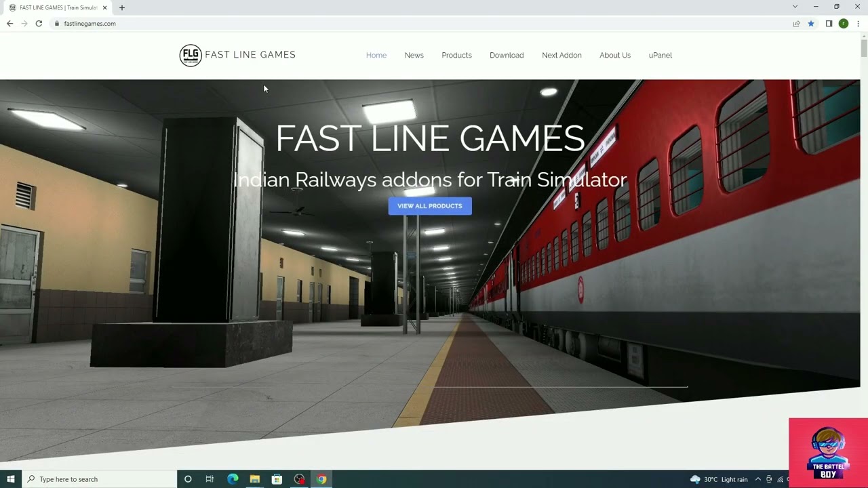Open the browser side panel
868x488 pixels.
pyautogui.click(x=829, y=24)
